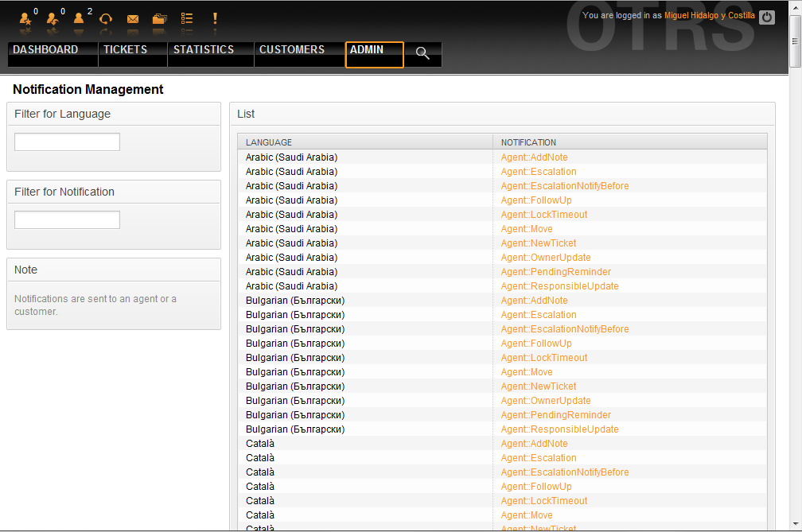The image size is (802, 532).
Task: Click the first agent icon with star badge
Action: 25,18
